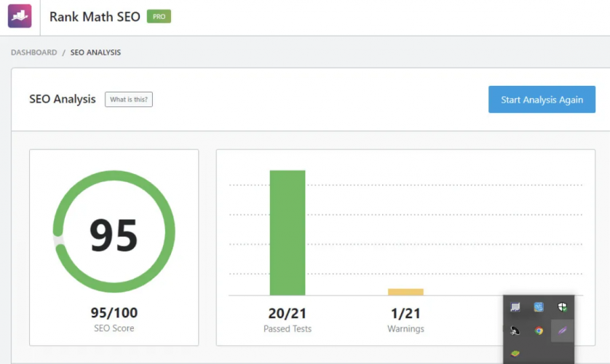Viewport: 610px width, 364px height.
Task: Go to the DASHBOARD breadcrumb link
Action: point(33,52)
